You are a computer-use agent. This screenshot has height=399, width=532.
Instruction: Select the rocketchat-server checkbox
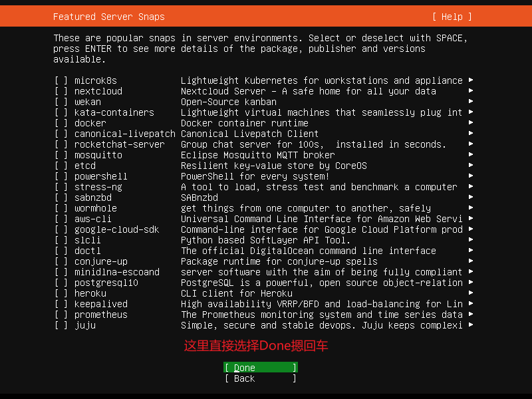(x=61, y=144)
